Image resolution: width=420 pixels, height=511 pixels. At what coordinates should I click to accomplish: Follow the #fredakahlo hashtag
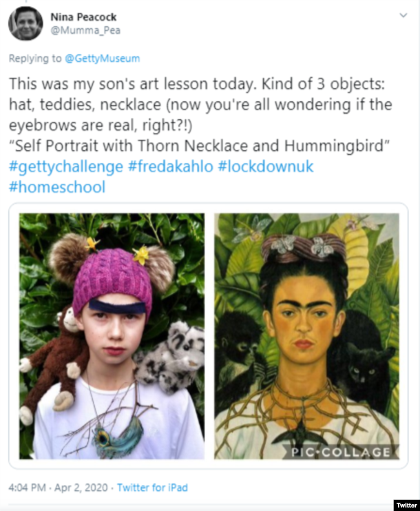tap(171, 166)
